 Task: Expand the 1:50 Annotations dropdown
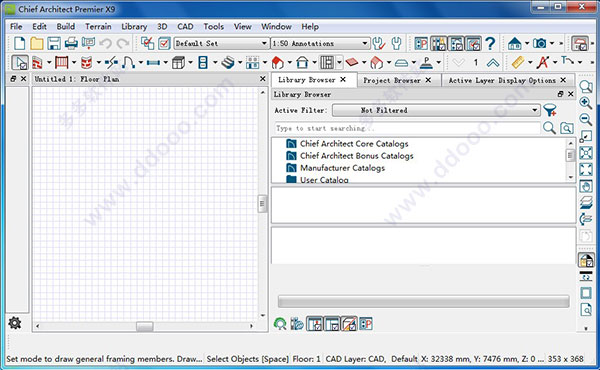320,44
